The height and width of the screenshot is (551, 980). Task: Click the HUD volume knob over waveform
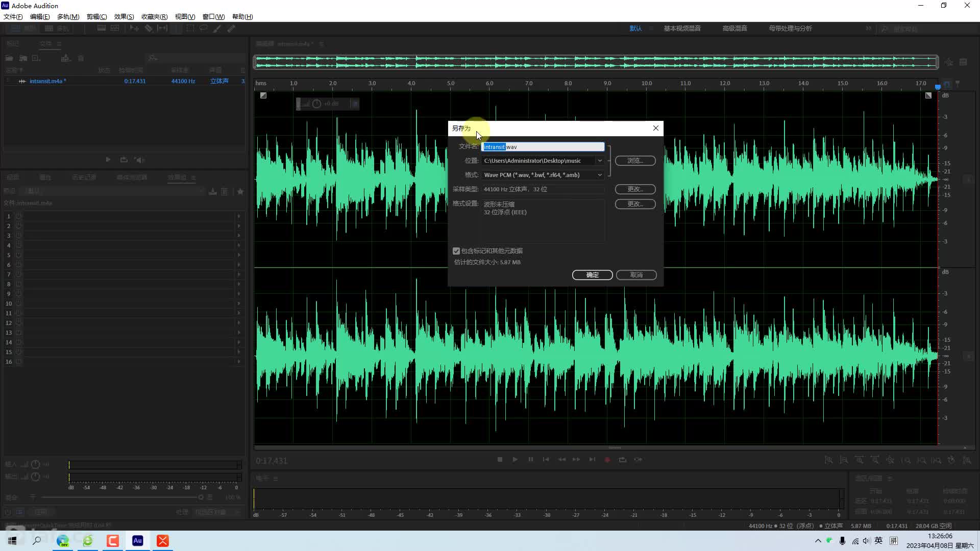(316, 104)
